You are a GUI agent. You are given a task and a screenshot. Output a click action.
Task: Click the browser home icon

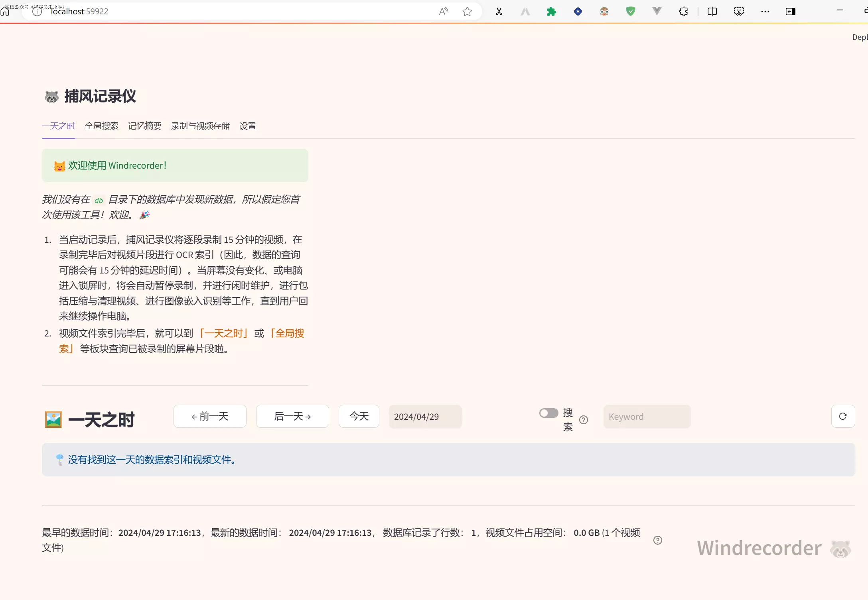[x=5, y=12]
